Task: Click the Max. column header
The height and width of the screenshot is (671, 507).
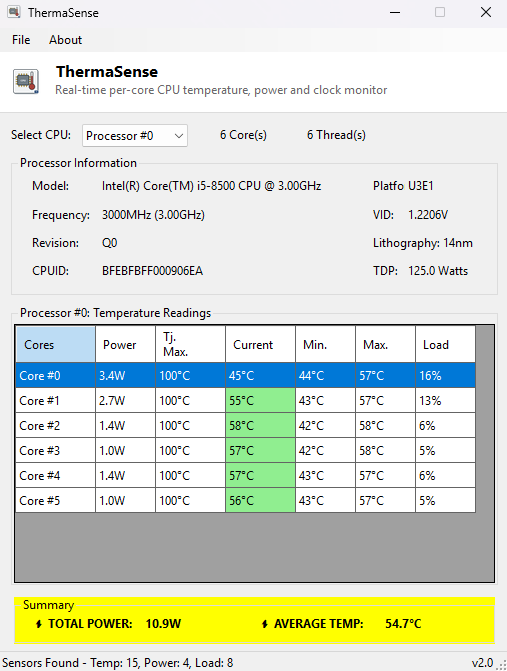Action: (385, 344)
